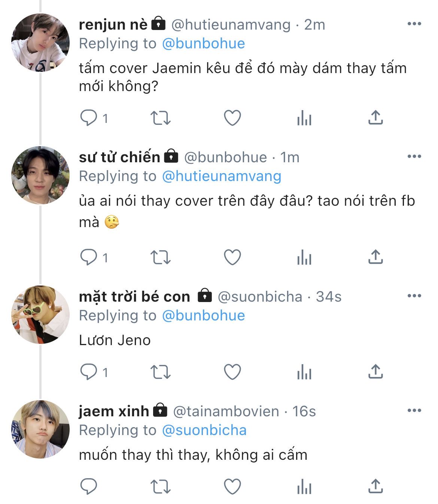438x504 pixels.
Task: Retweet the 'Lươn Jeno' tweet
Action: pos(160,372)
